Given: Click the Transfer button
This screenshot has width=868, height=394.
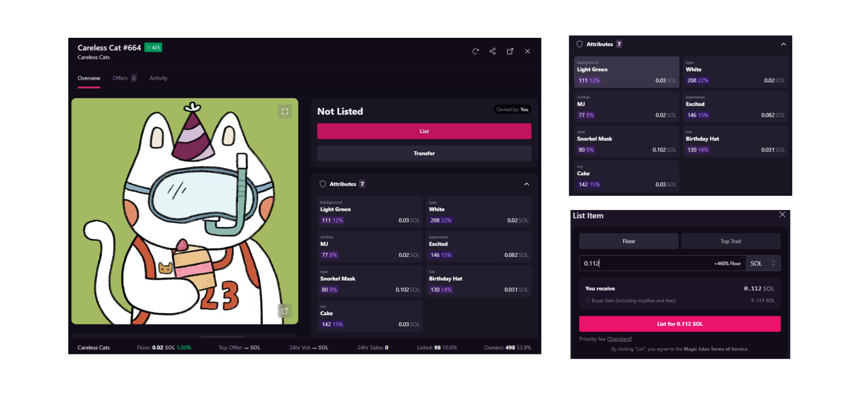Looking at the screenshot, I should tap(424, 153).
